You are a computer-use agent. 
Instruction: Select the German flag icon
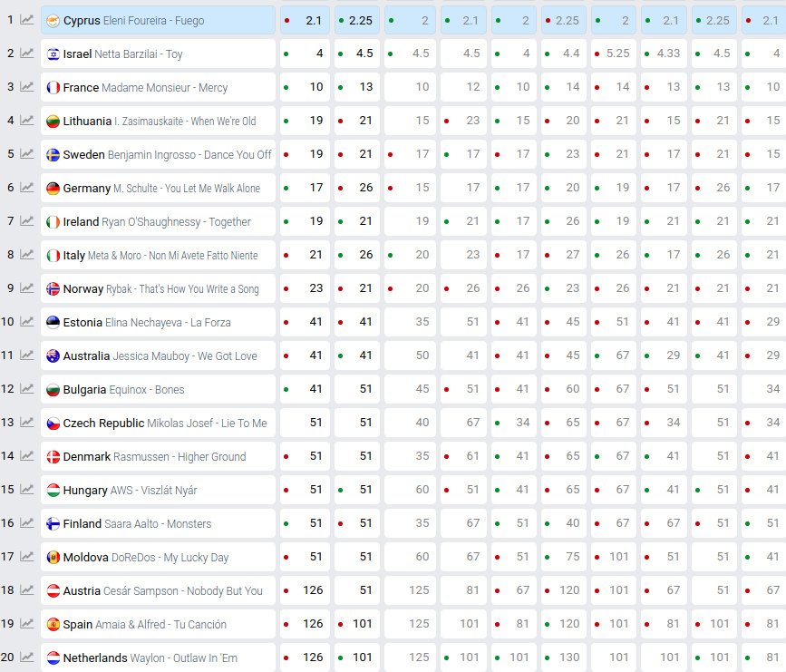[x=53, y=189]
